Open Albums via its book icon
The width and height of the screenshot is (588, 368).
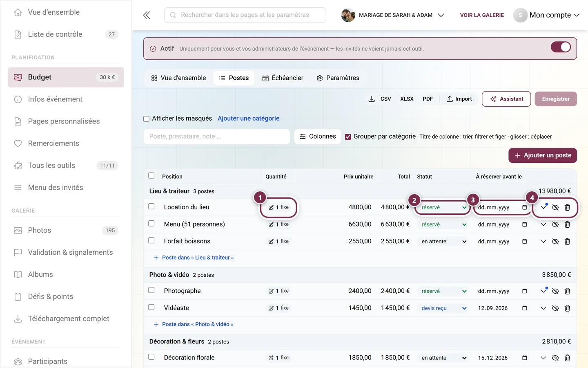pos(18,274)
